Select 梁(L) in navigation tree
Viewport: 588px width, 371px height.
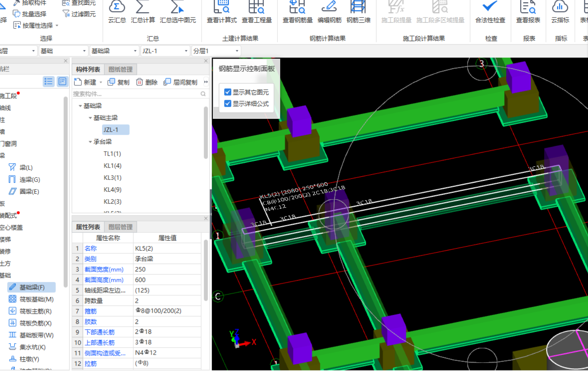click(21, 168)
